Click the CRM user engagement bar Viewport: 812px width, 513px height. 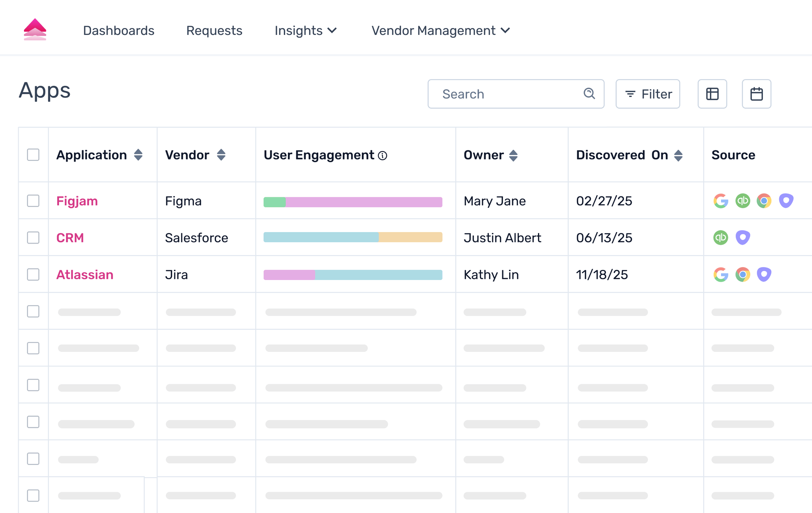point(353,237)
